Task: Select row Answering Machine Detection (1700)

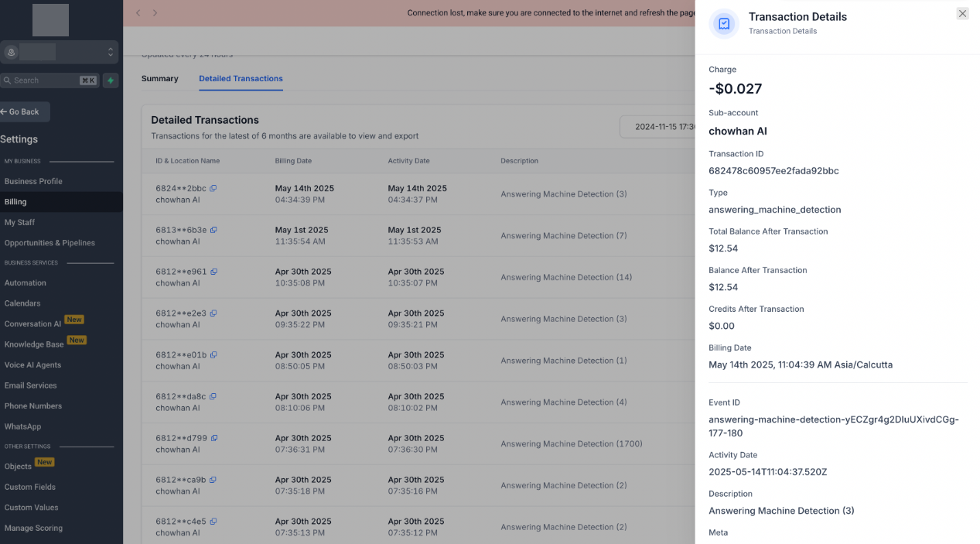Action: [418, 444]
